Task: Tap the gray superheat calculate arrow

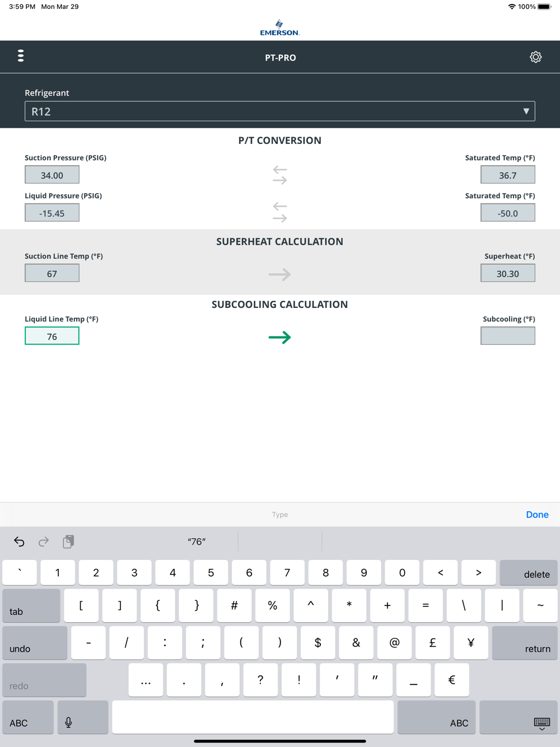Action: click(279, 274)
